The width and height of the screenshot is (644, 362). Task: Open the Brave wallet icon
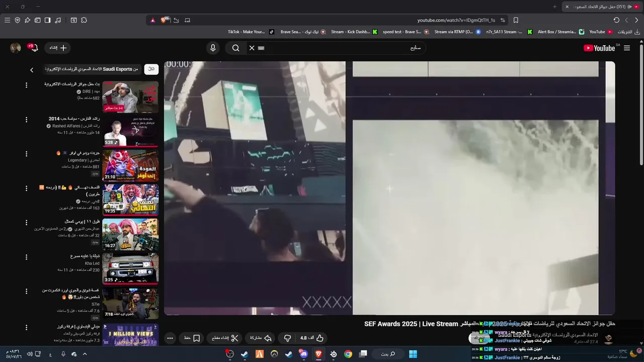click(x=37, y=20)
